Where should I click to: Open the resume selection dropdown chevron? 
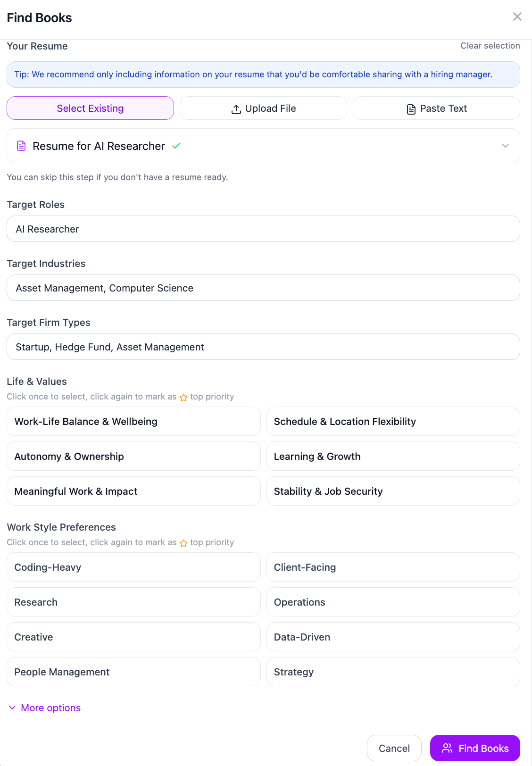click(x=506, y=146)
